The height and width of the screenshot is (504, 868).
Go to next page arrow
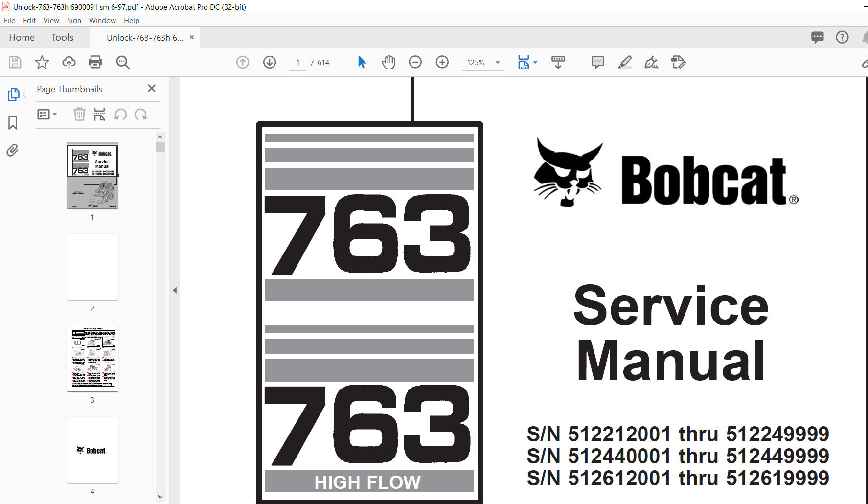tap(270, 62)
